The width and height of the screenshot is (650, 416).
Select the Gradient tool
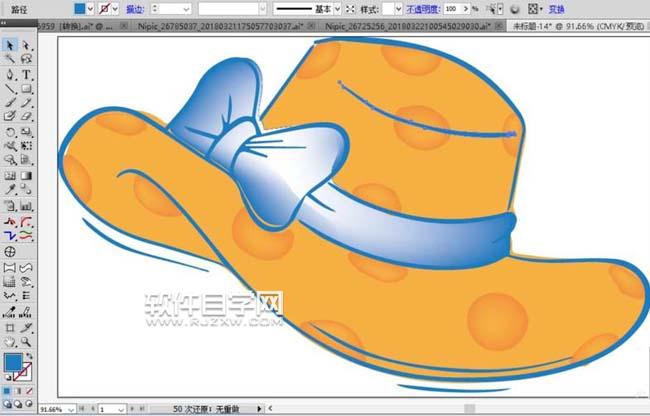click(26, 176)
